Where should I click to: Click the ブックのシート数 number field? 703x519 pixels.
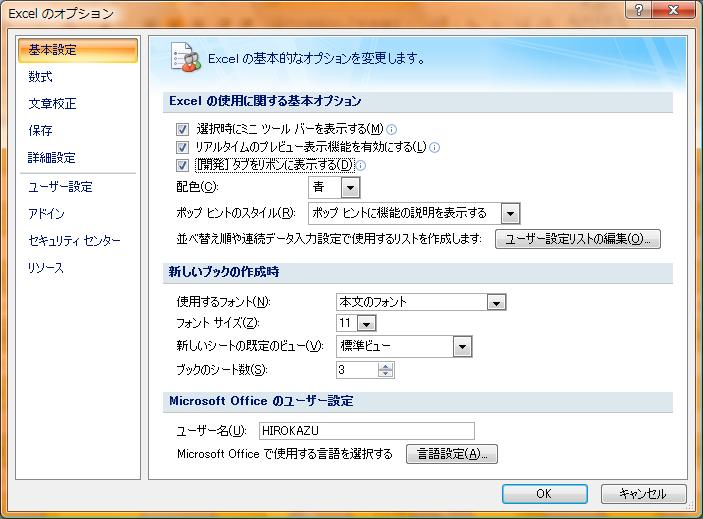357,370
